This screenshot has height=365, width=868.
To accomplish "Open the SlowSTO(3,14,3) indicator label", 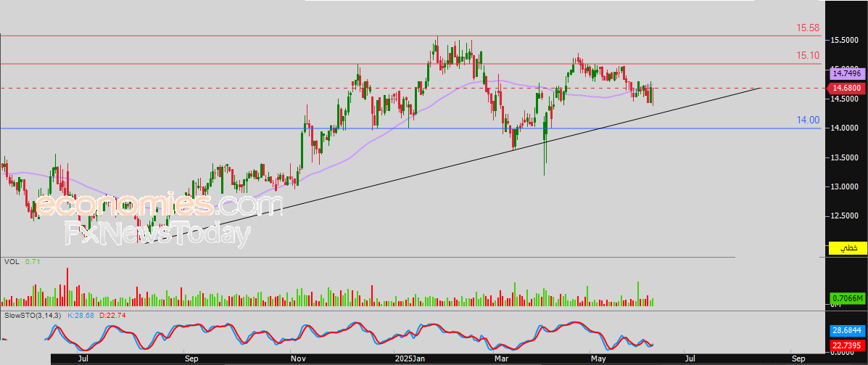I will point(34,315).
